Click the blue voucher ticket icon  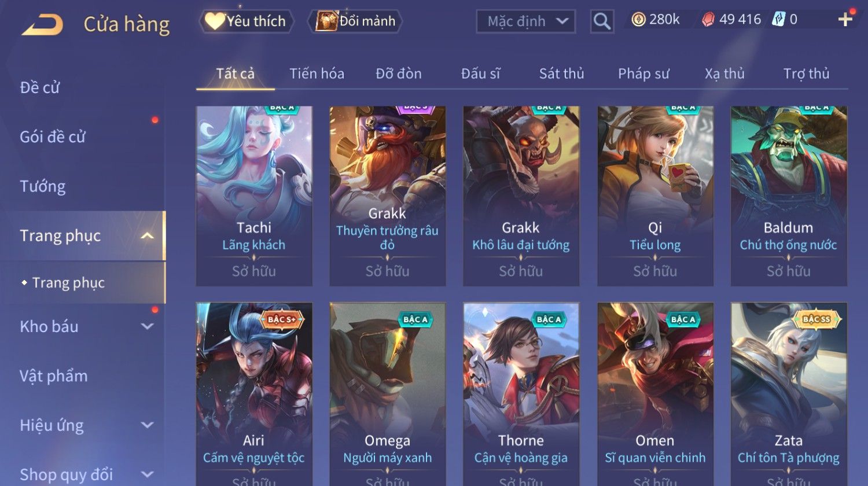[779, 20]
